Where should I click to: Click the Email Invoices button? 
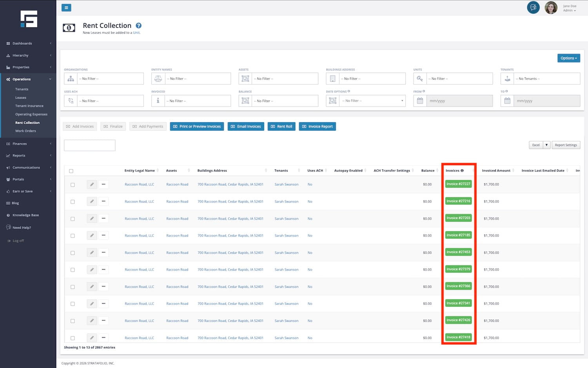pyautogui.click(x=246, y=126)
